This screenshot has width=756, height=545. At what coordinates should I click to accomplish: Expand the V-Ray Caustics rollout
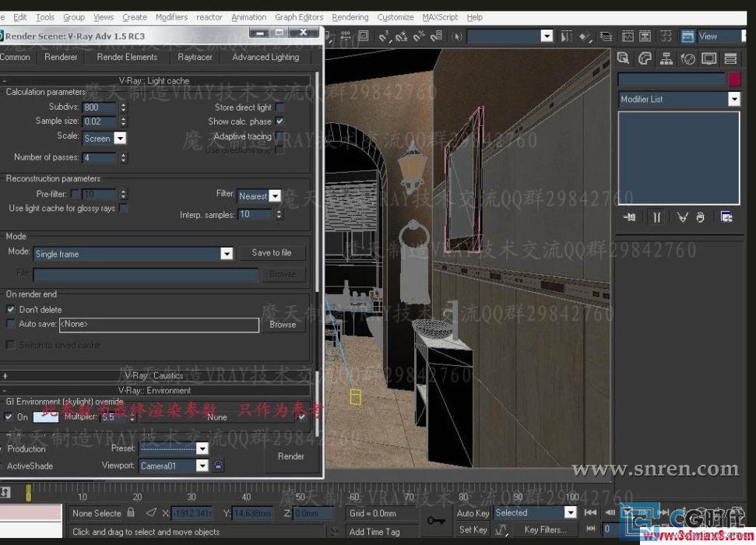155,375
